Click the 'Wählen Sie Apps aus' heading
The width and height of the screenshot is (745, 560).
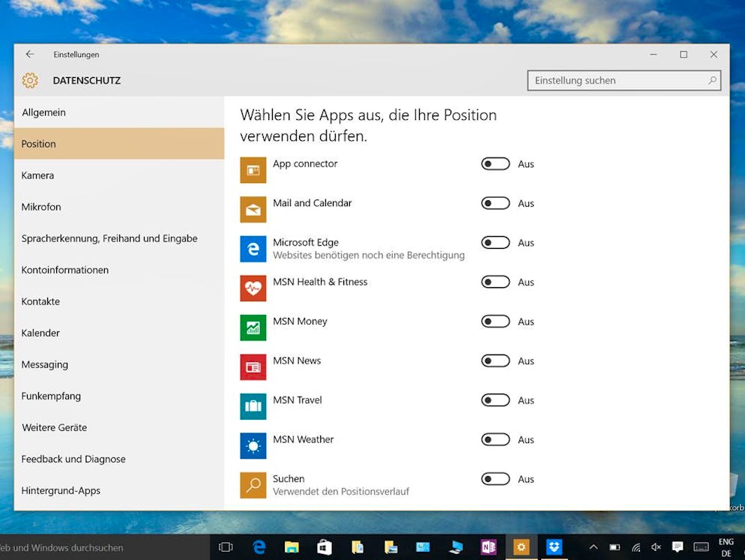368,125
